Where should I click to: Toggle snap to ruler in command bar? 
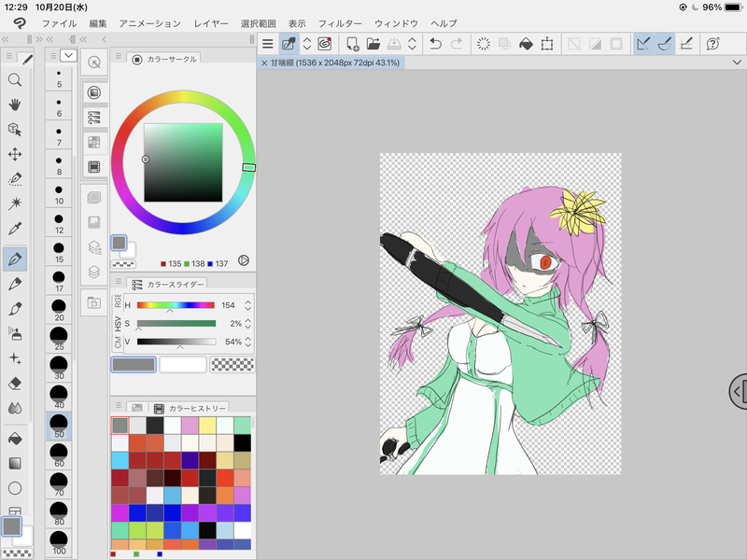[643, 43]
